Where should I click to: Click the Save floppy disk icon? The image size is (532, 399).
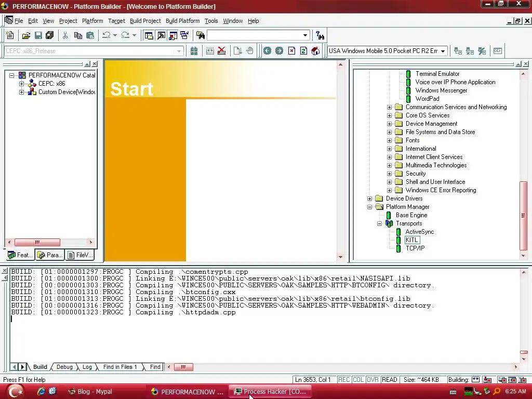[x=38, y=35]
